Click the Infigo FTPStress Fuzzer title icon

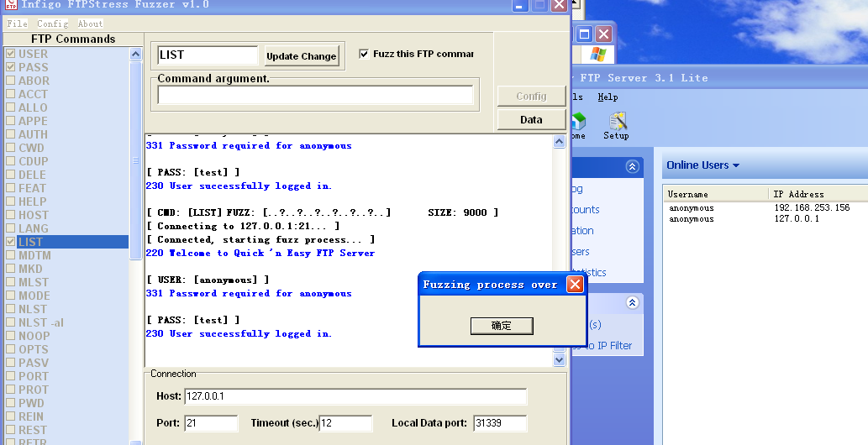coord(11,5)
